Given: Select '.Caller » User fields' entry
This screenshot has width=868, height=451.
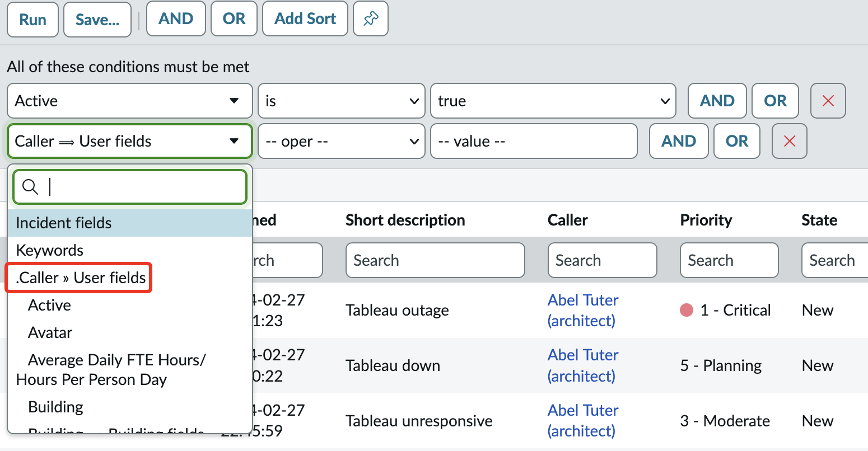Looking at the screenshot, I should 81,278.
